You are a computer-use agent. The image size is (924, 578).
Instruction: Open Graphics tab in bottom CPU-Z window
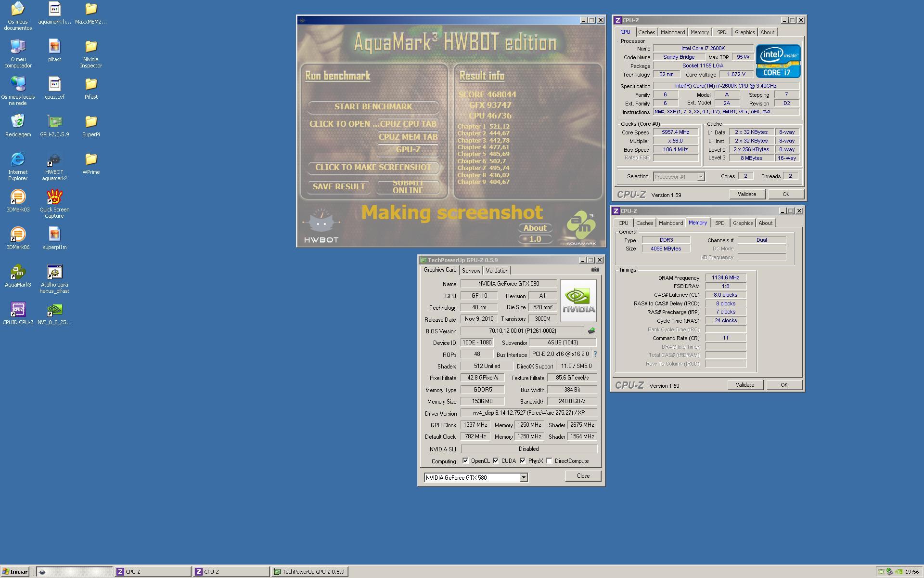tap(743, 223)
